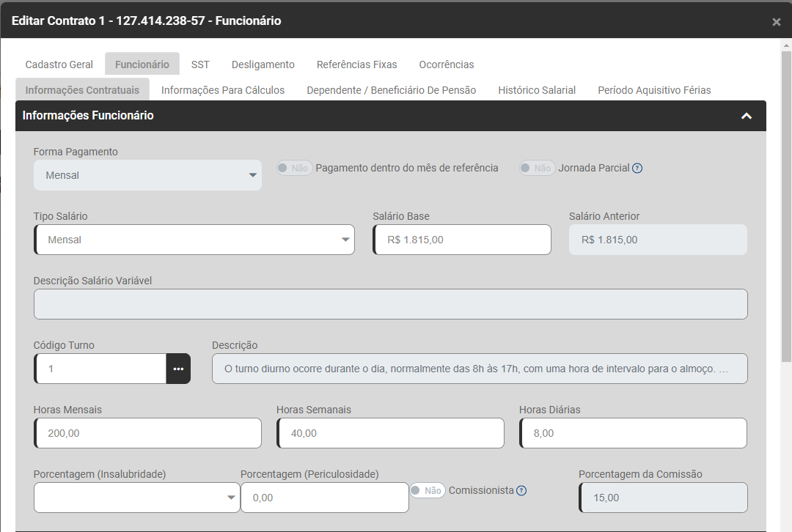Select Informações Para Cálculos subtab
792x532 pixels.
click(x=223, y=90)
